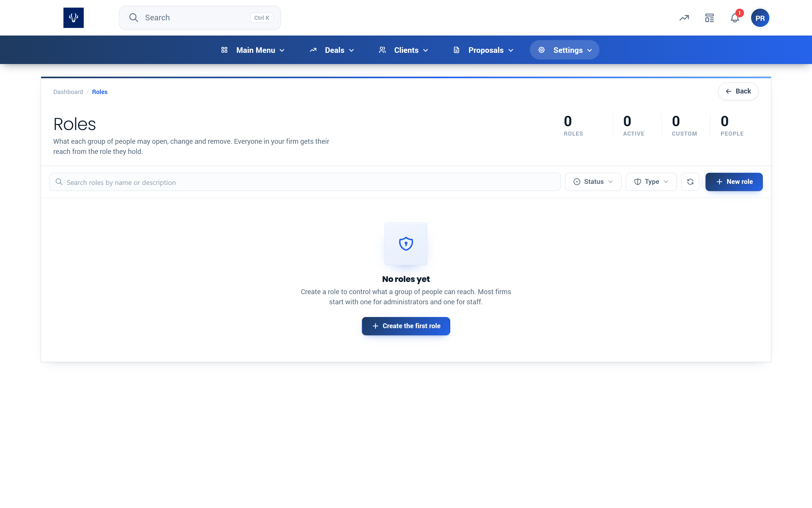This screenshot has width=812, height=508.
Task: Open the Main Menu dropdown
Action: (x=253, y=50)
